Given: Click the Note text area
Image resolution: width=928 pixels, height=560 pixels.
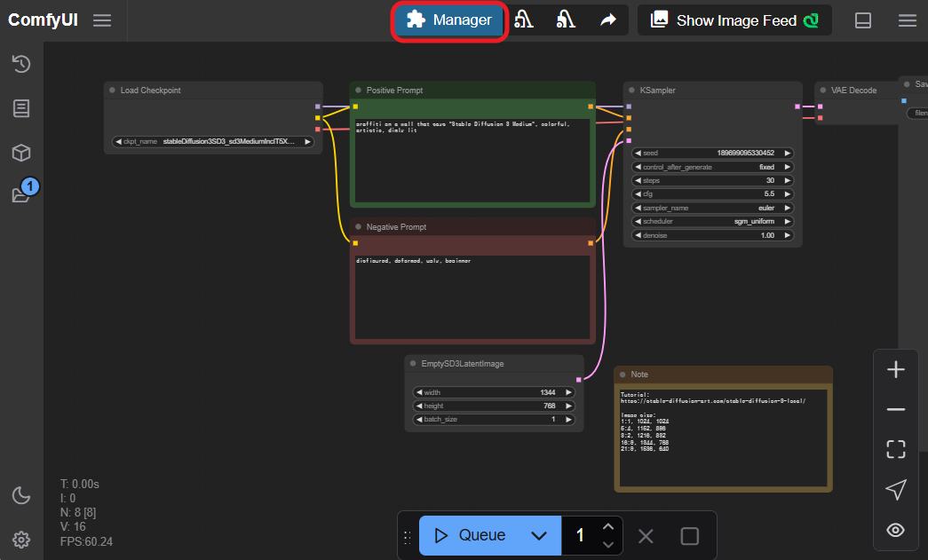Looking at the screenshot, I should tap(723, 438).
